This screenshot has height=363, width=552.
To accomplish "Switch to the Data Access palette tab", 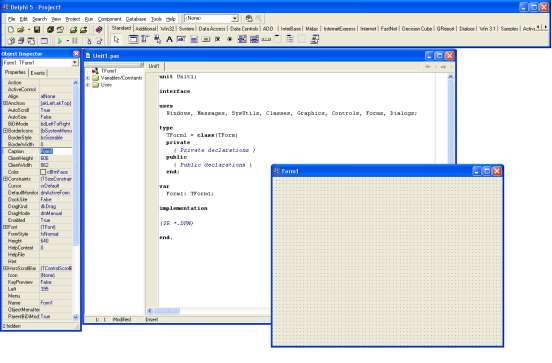I will click(212, 29).
